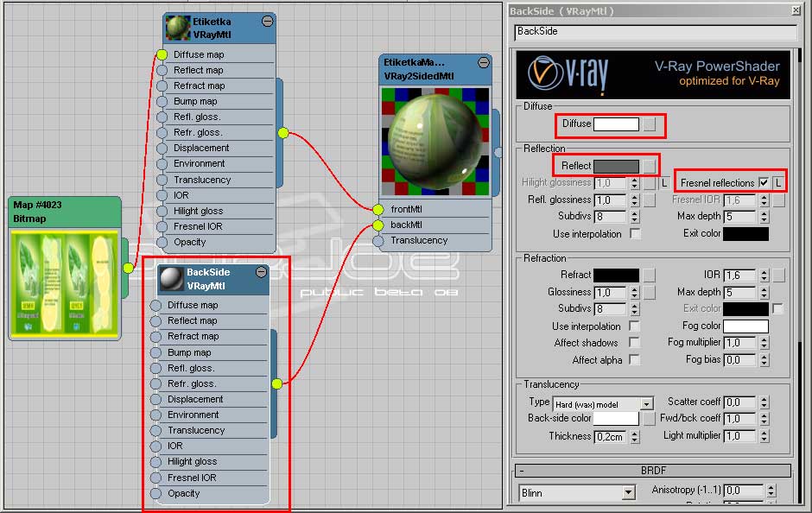Click the Diffuse map button beside swatch
812x513 pixels.
tap(650, 124)
